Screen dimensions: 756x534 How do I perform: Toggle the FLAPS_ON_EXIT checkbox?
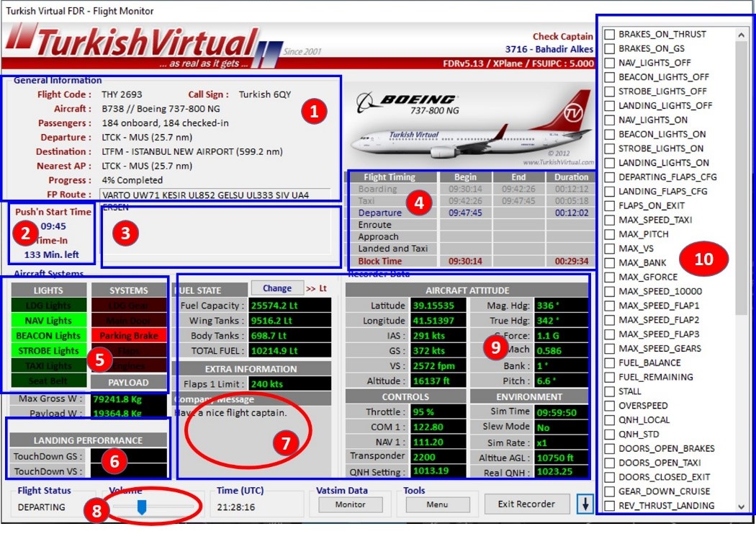[x=610, y=205]
